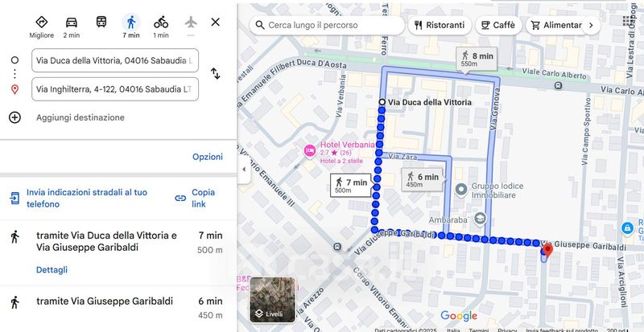644x332 pixels.
Task: Expand 'Dettagli' for the 7 min route
Action: pos(52,270)
